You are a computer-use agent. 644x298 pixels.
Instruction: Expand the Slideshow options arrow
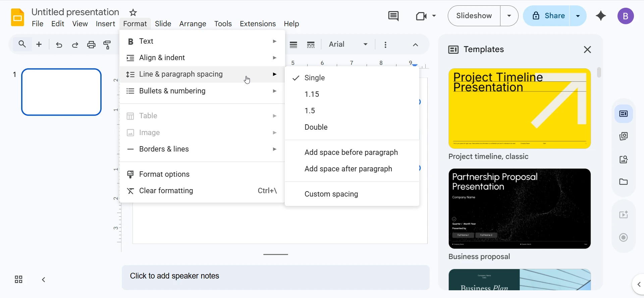[509, 16]
